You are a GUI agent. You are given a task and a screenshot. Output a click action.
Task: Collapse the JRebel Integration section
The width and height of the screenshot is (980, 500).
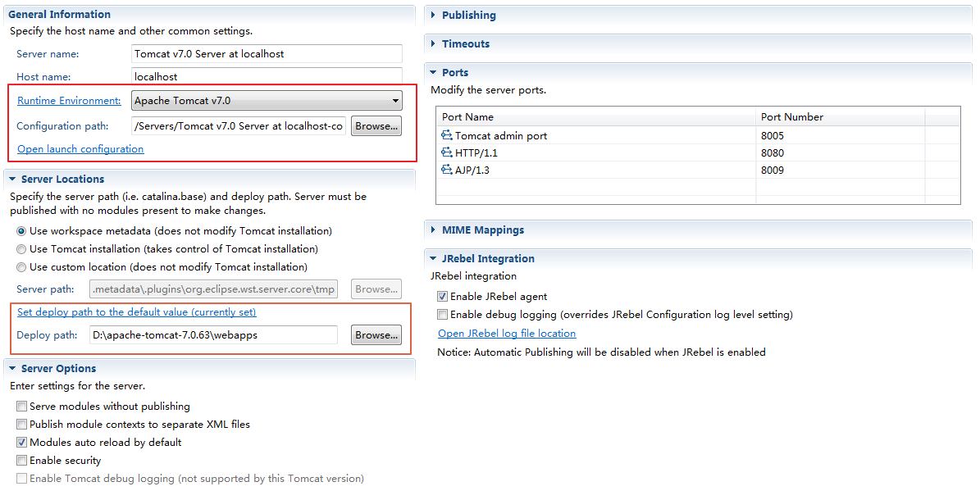(433, 258)
